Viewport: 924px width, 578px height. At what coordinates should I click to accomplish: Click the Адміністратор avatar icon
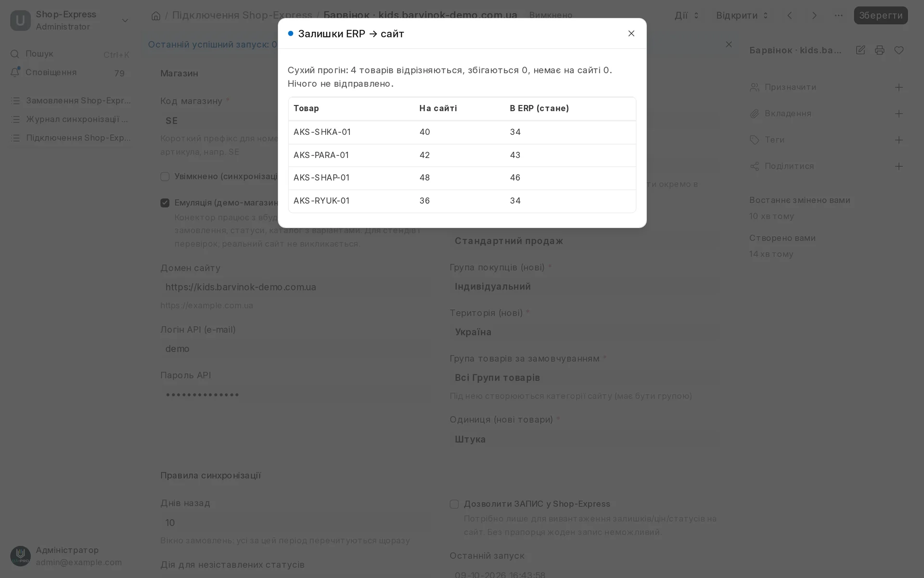click(x=20, y=556)
